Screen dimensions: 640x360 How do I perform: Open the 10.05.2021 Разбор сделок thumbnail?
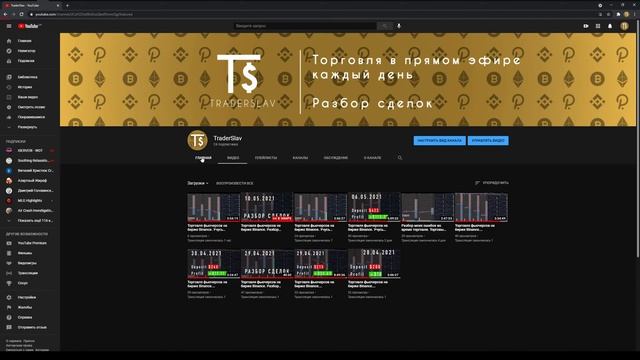267,207
